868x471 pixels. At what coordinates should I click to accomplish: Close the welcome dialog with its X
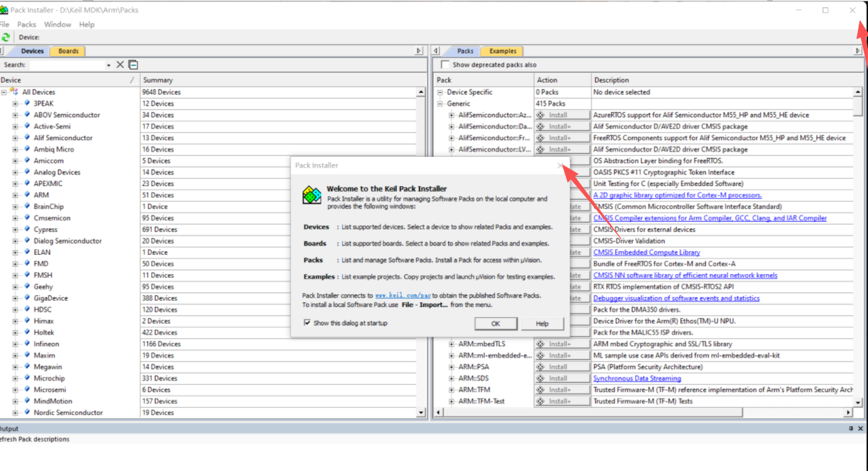560,165
